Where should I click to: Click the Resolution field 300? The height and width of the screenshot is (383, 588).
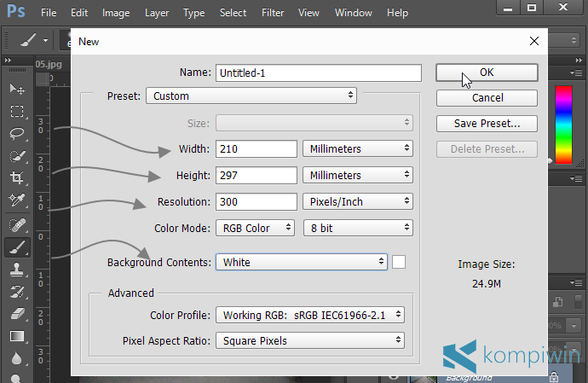pos(257,201)
